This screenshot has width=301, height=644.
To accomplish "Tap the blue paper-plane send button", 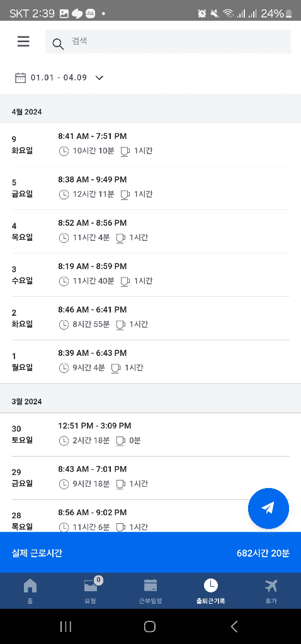I will 268,508.
